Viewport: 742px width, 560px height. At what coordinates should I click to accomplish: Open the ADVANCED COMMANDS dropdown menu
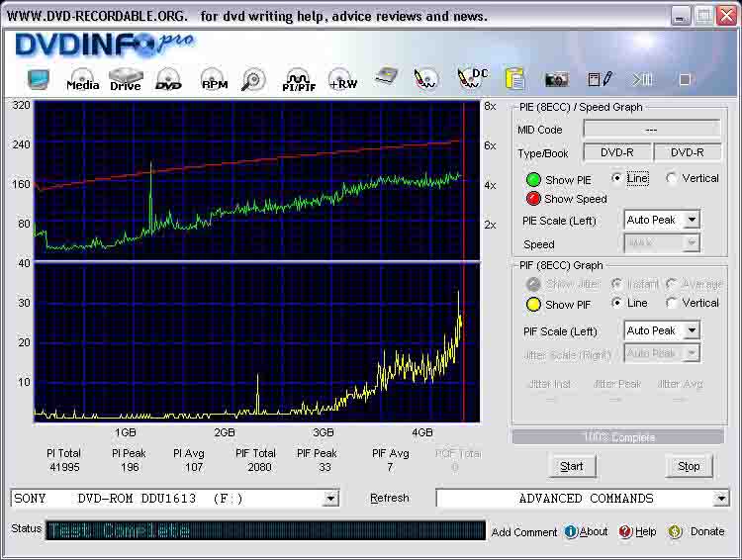721,499
